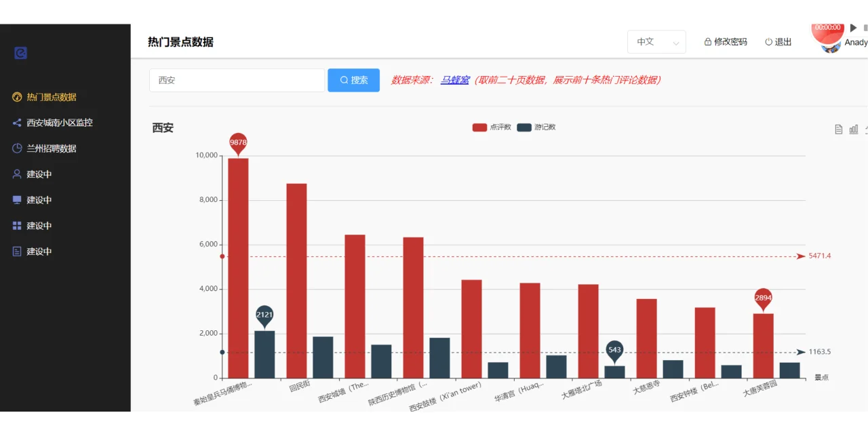The width and height of the screenshot is (868, 434).
Task: Click dark 游记数 bar for 华清宫
Action: point(556,366)
